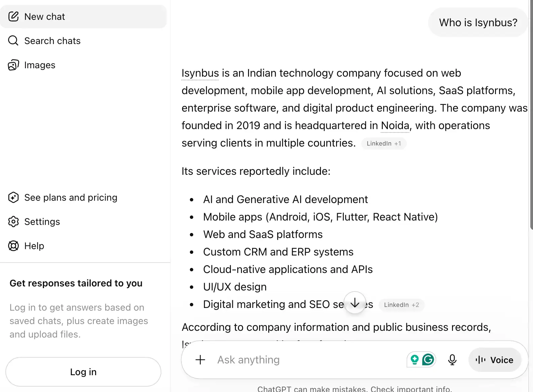Click the 'Log in to get answers' description
The width and height of the screenshot is (533, 392).
pyautogui.click(x=79, y=321)
